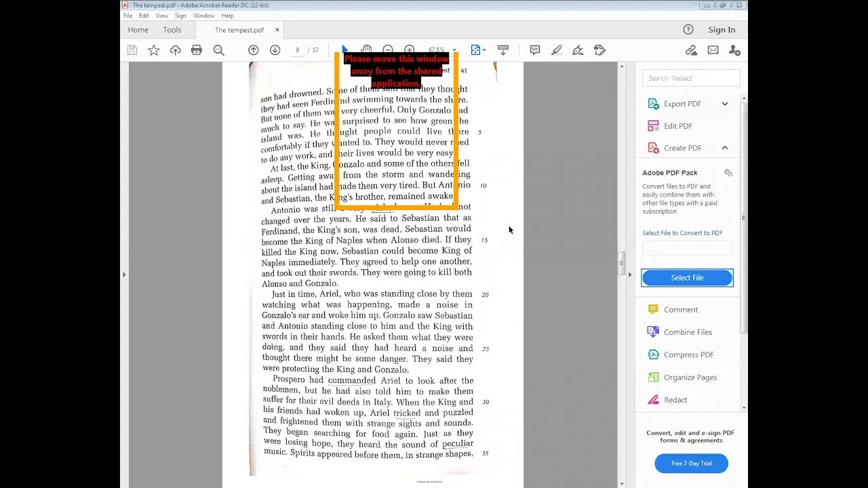Screen dimensions: 868x488
Task: Click the 'Adobe PDF Pack' heading
Action: 670,173
